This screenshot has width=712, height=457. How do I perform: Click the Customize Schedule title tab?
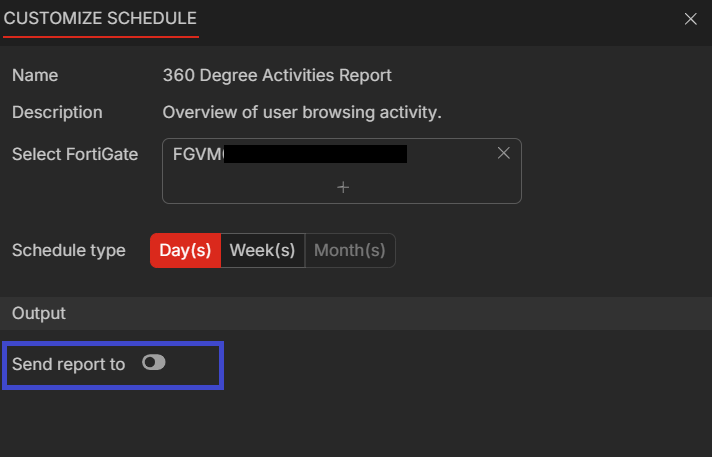click(100, 18)
